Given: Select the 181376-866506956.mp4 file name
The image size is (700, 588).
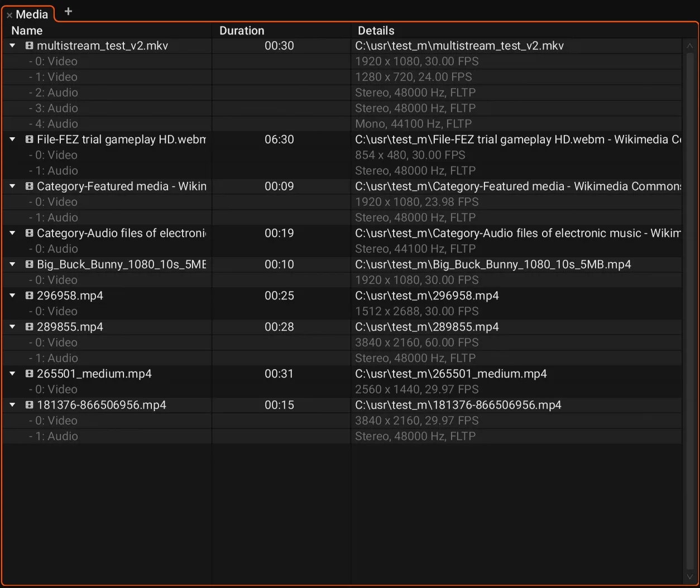Looking at the screenshot, I should pos(102,405).
